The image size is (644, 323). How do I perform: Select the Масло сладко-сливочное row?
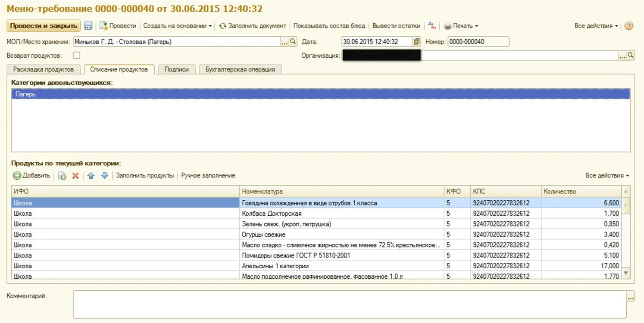click(316, 245)
